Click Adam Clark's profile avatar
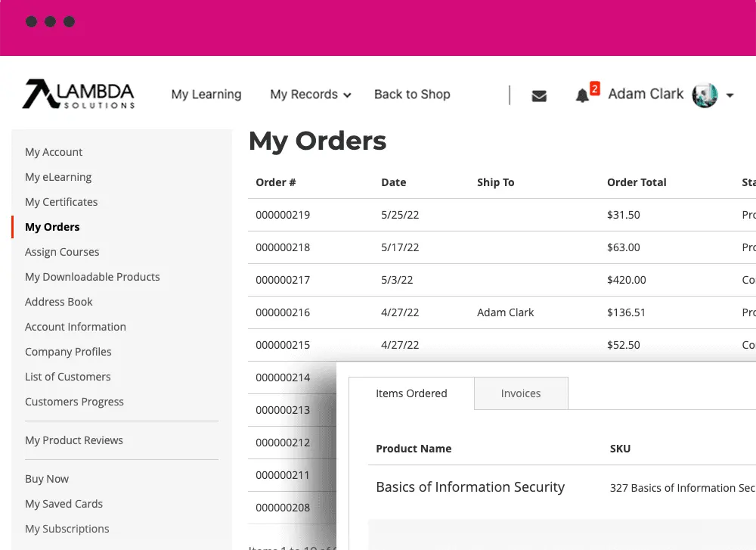This screenshot has height=550, width=756. (x=705, y=95)
